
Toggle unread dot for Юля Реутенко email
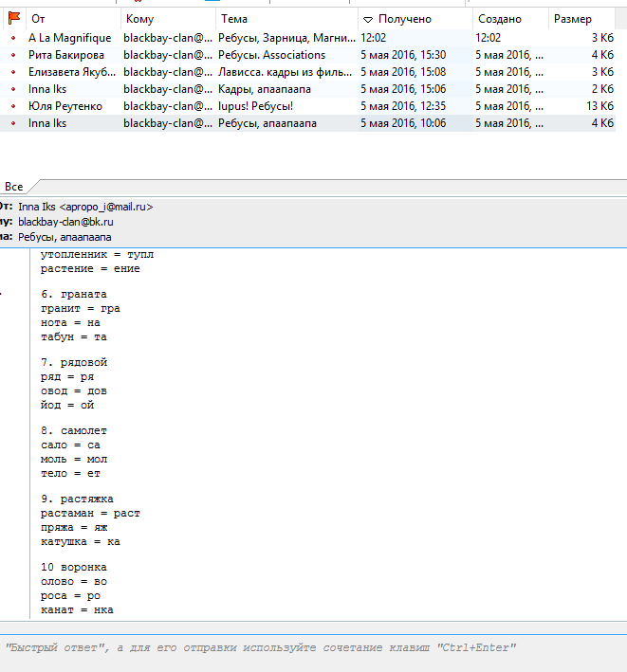13,106
